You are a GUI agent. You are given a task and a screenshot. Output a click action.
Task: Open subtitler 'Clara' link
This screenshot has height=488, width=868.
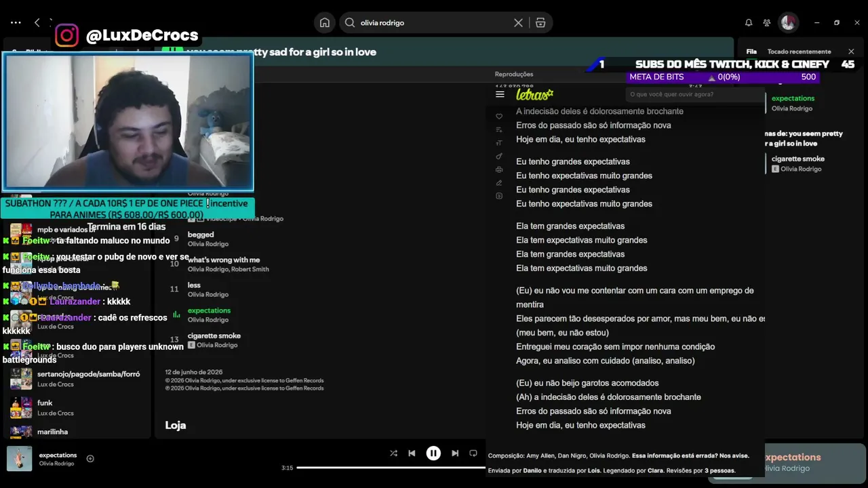tap(655, 470)
